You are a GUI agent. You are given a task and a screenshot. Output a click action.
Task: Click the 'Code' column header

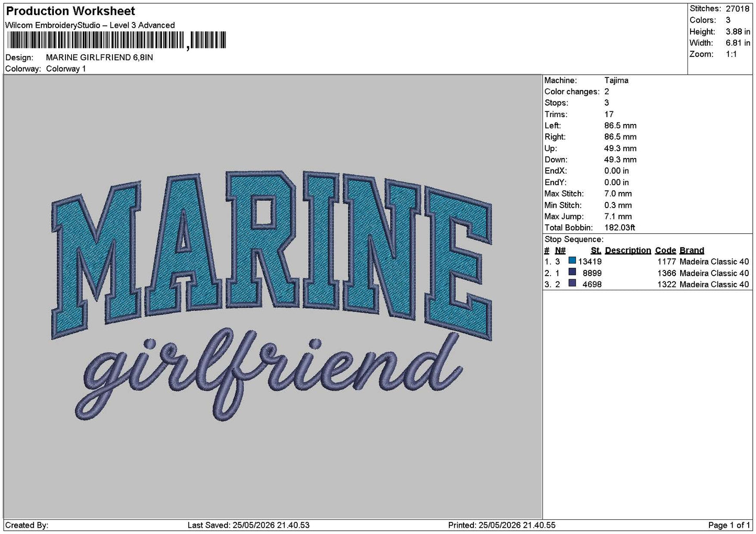click(665, 251)
